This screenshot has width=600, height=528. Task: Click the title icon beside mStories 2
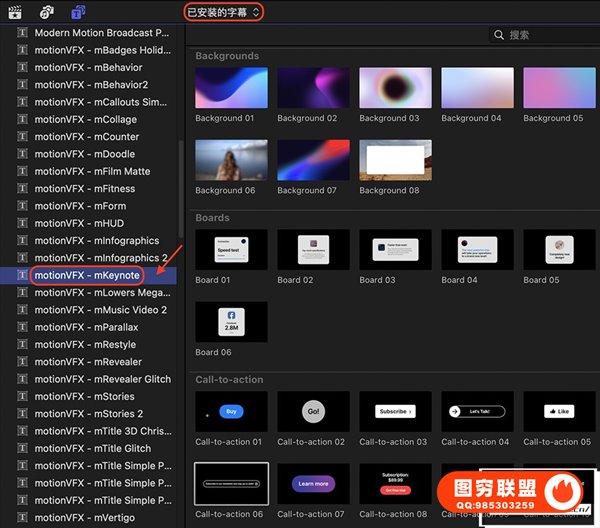[23, 414]
